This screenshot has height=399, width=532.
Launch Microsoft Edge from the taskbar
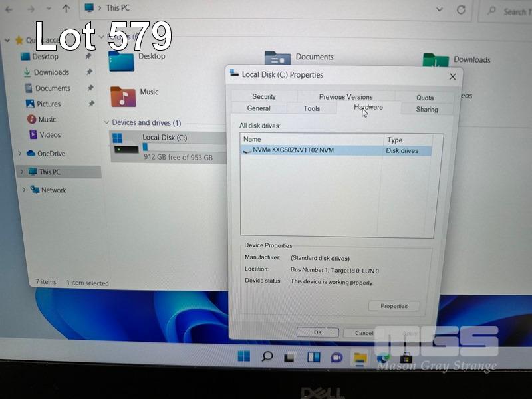pos(384,358)
